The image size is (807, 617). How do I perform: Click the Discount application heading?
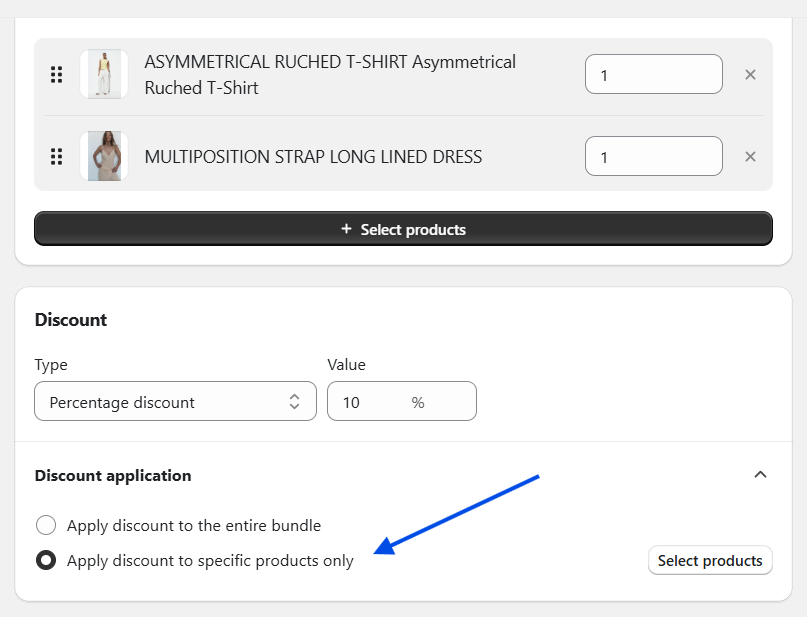pyautogui.click(x=113, y=475)
